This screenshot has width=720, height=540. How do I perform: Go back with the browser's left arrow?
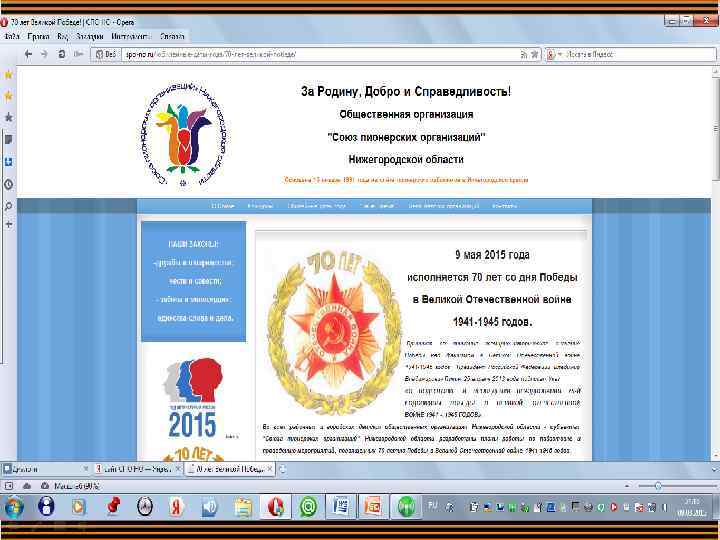point(28,54)
